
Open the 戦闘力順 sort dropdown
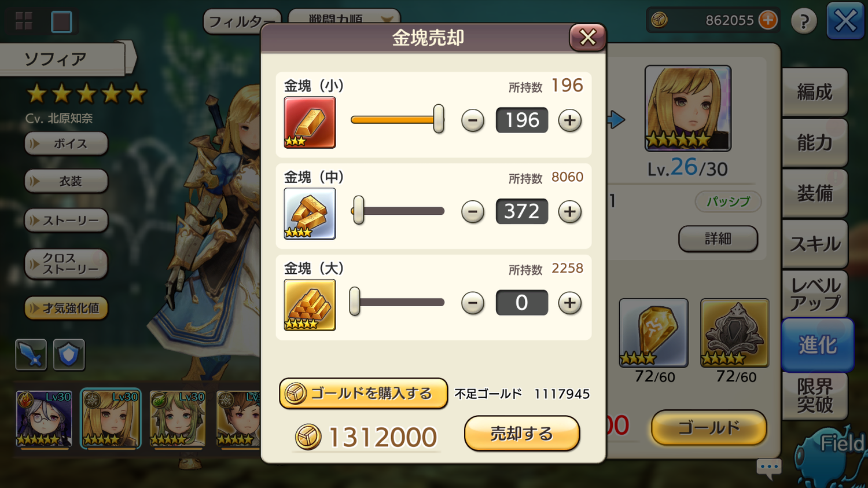tap(344, 17)
